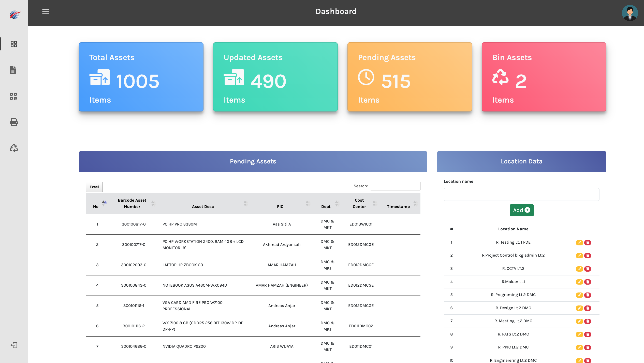Focus the pending assets Search field
The width and height of the screenshot is (644, 363).
click(x=395, y=186)
